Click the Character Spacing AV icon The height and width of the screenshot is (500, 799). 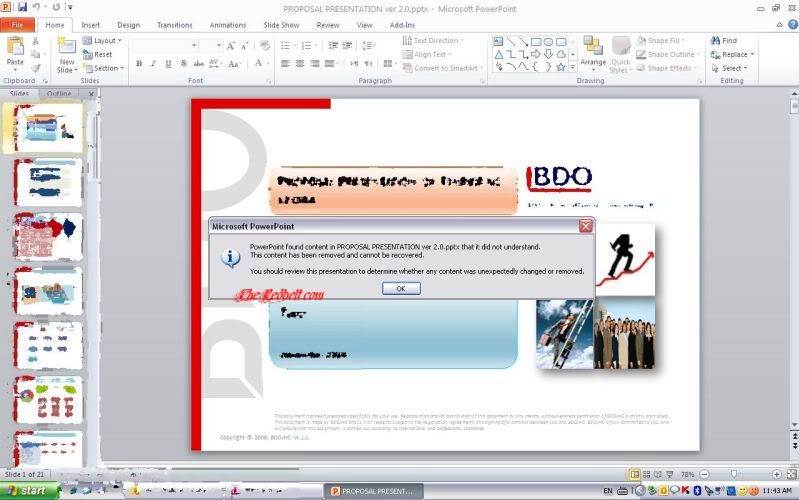(214, 63)
